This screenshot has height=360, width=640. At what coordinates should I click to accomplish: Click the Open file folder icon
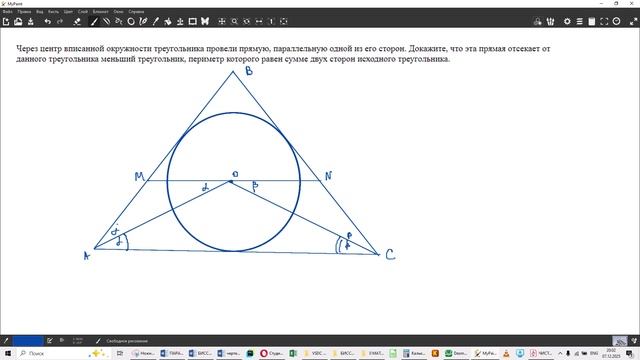(x=18, y=22)
